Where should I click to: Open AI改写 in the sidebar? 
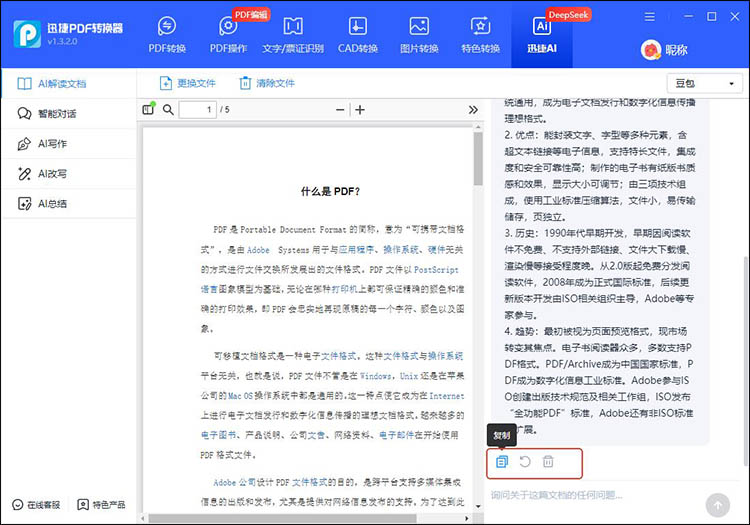[x=69, y=174]
